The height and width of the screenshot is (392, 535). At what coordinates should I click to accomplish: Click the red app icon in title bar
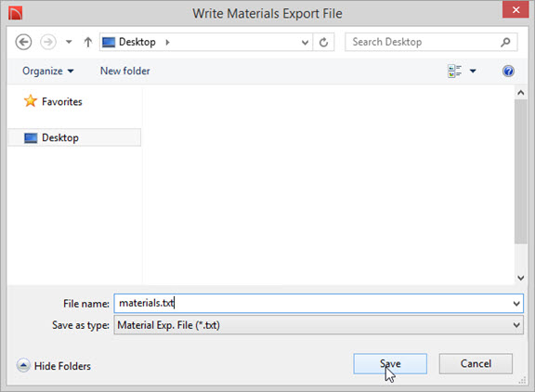pyautogui.click(x=16, y=13)
